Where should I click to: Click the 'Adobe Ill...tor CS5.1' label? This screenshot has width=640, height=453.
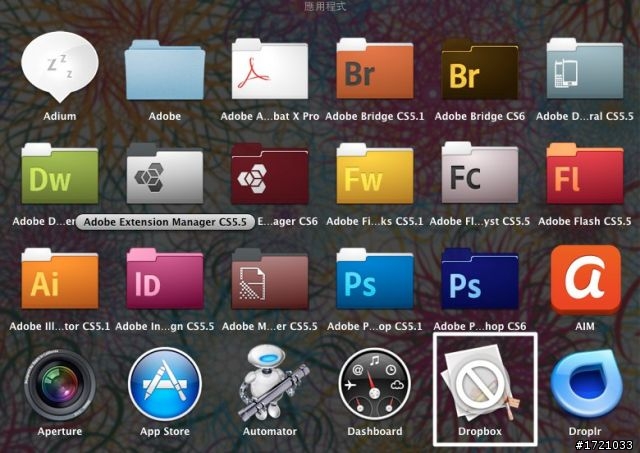(60, 326)
